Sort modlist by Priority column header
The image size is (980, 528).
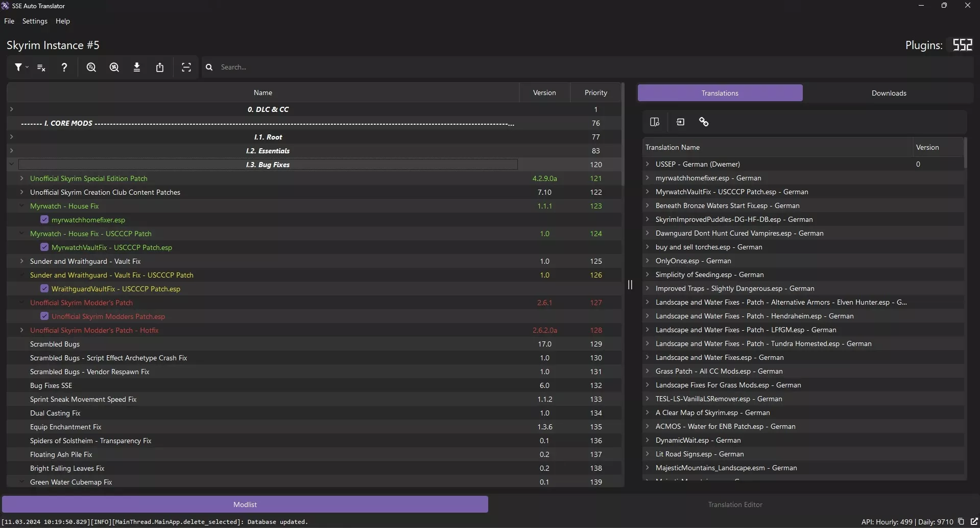coord(596,93)
